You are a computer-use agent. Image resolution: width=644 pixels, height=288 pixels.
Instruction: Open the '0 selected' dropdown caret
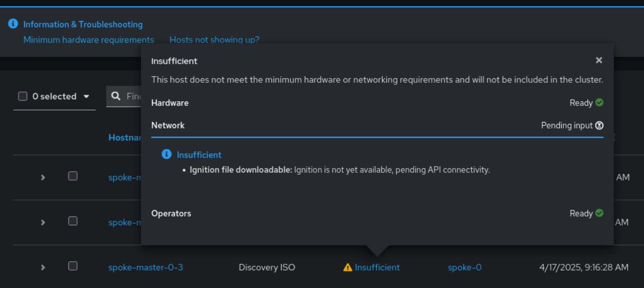tap(86, 96)
